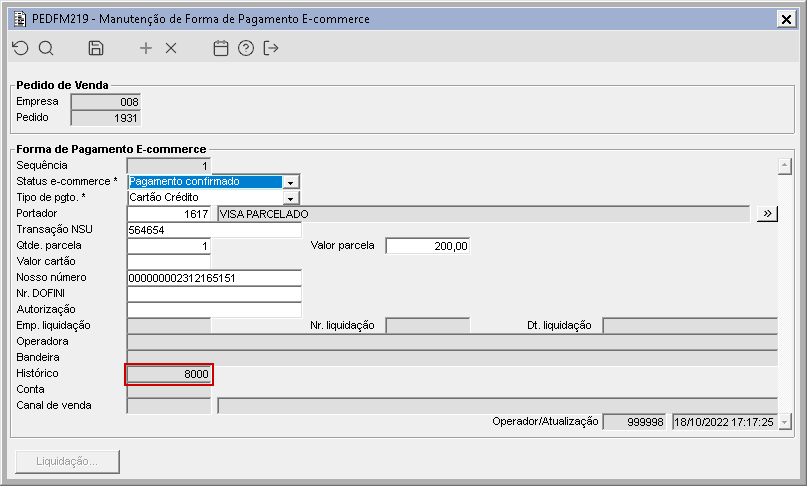Click the Valor parcela field

[427, 246]
